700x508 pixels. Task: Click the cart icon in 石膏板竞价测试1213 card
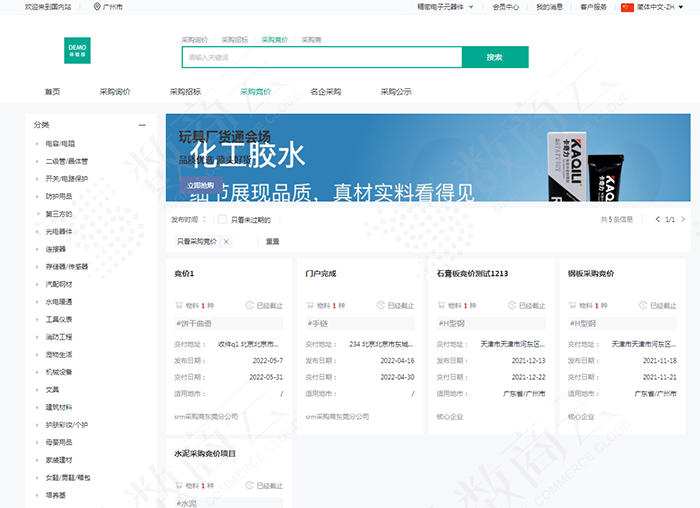441,305
